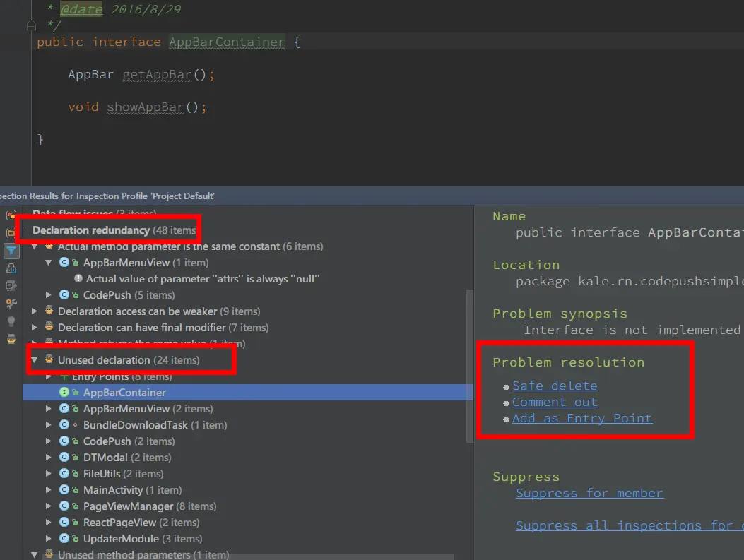Click class icon of DTModal row
This screenshot has height=560, width=744.
tap(64, 457)
